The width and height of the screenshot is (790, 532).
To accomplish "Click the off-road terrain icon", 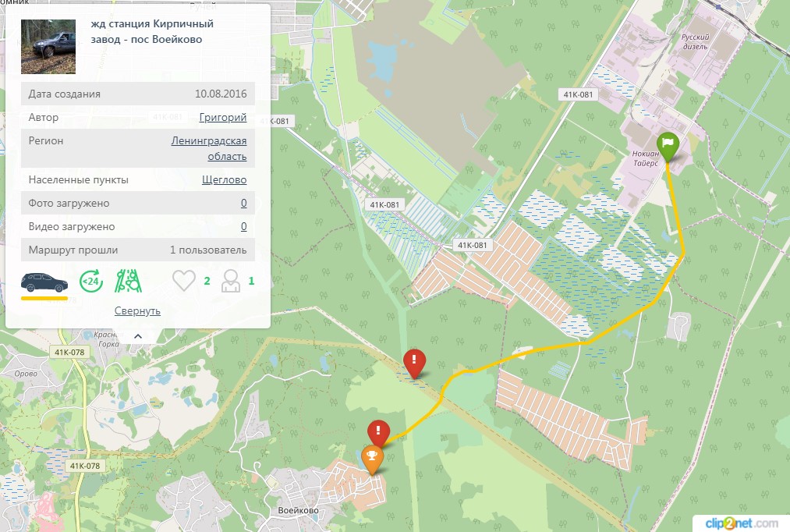I will tap(128, 281).
